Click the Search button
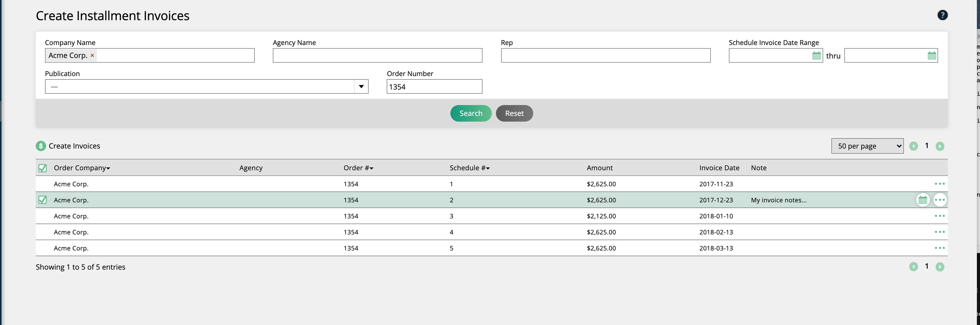This screenshot has height=325, width=980. (471, 113)
